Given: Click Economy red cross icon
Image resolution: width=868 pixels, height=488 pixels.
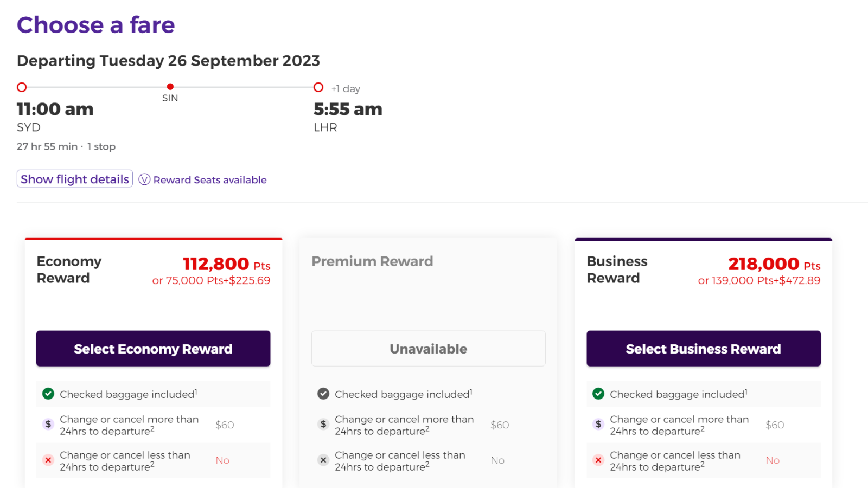Looking at the screenshot, I should pos(48,460).
